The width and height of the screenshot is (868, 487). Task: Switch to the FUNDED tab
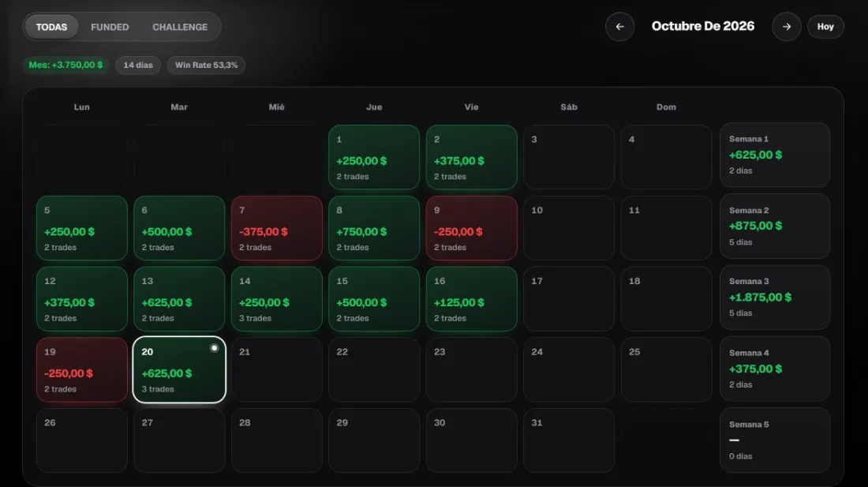[110, 27]
